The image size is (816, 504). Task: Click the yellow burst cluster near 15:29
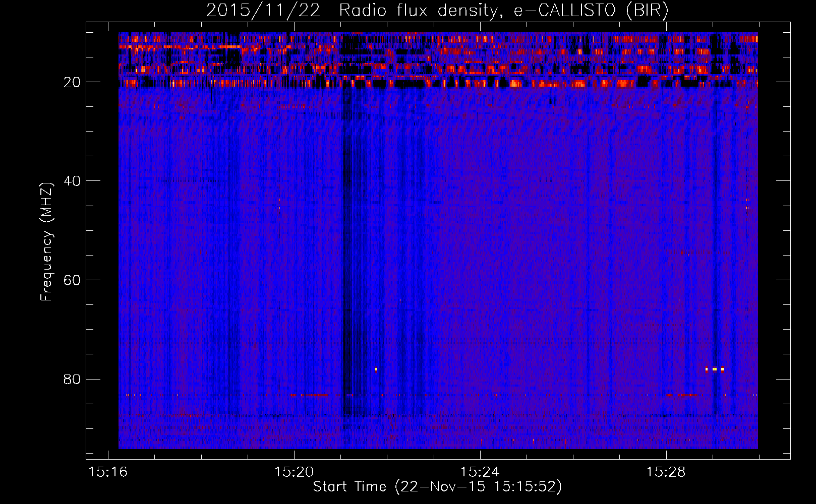point(715,369)
